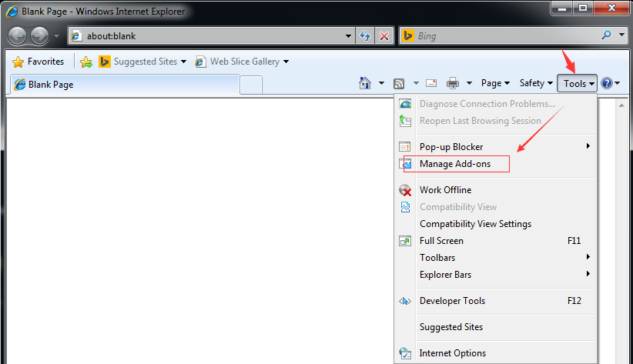Click the RSS feeds icon

[x=399, y=84]
